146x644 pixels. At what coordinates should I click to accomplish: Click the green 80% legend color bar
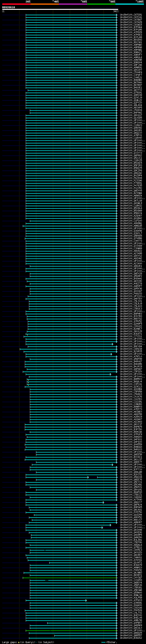(x=101, y=4)
